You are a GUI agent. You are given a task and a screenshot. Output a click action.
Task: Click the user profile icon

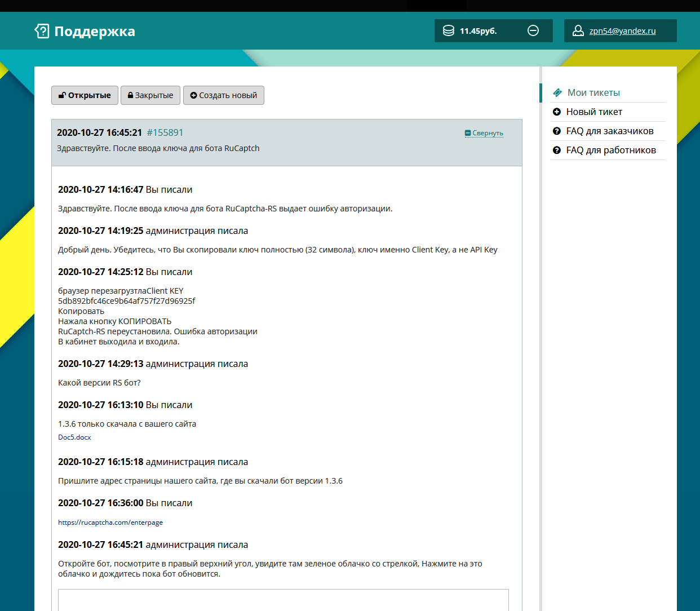(578, 31)
